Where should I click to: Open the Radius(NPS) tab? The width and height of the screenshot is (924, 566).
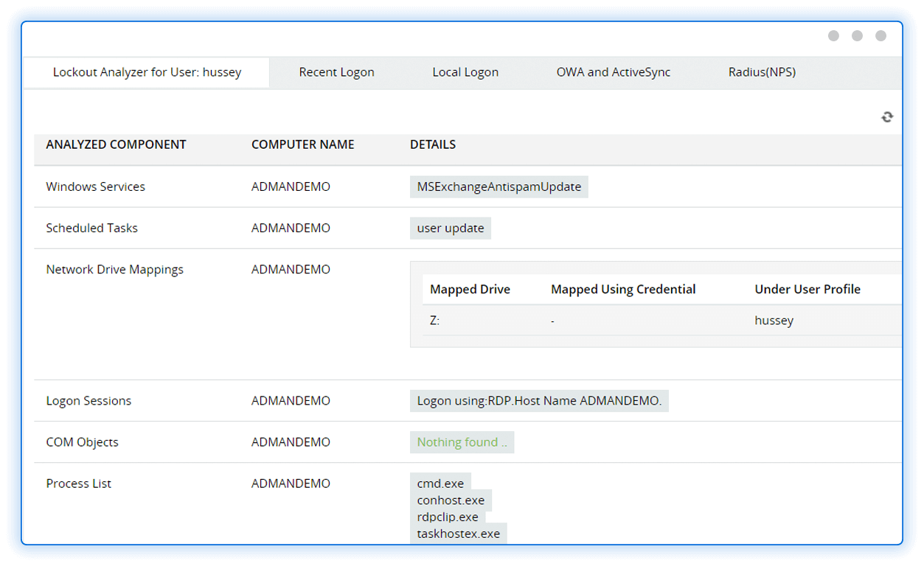762,72
